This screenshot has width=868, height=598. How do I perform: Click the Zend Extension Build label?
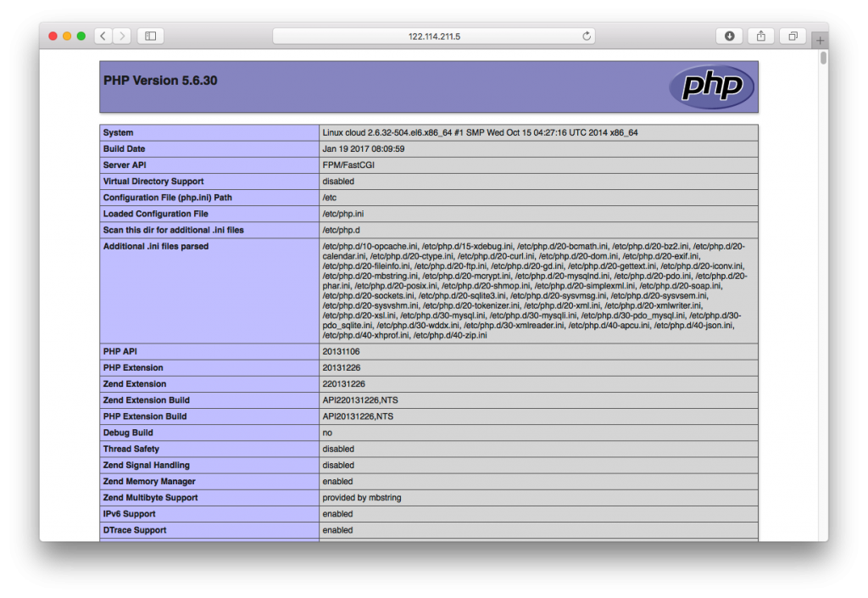146,400
